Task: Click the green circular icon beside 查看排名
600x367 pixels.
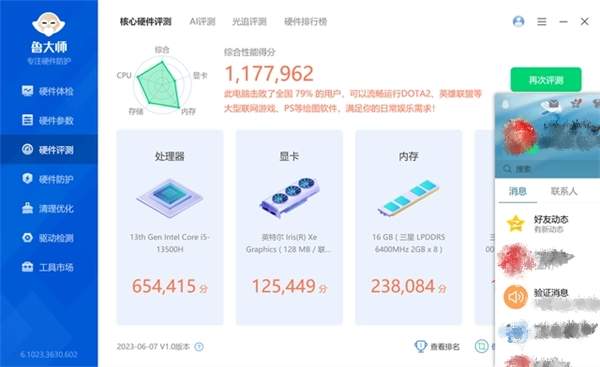Action: pyautogui.click(x=481, y=346)
